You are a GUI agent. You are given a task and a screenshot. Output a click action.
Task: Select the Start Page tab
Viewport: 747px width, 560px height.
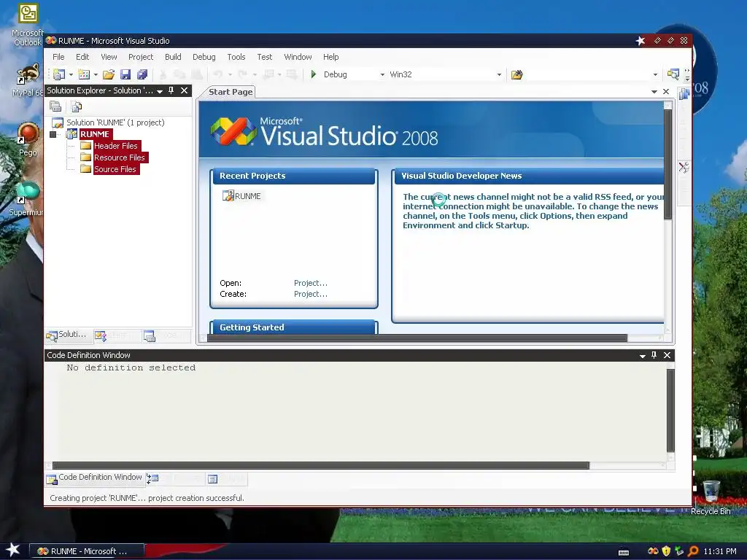click(231, 92)
